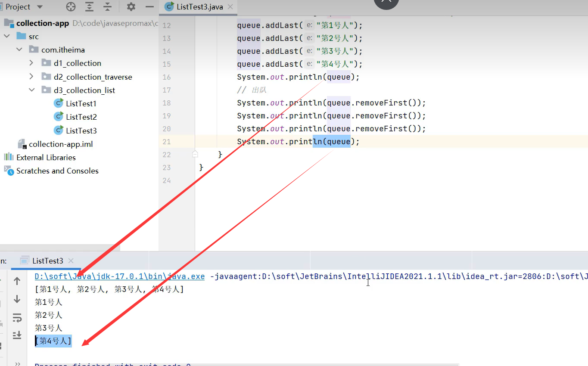588x366 pixels.
Task: Select Scratches and Consoles node
Action: (x=57, y=171)
